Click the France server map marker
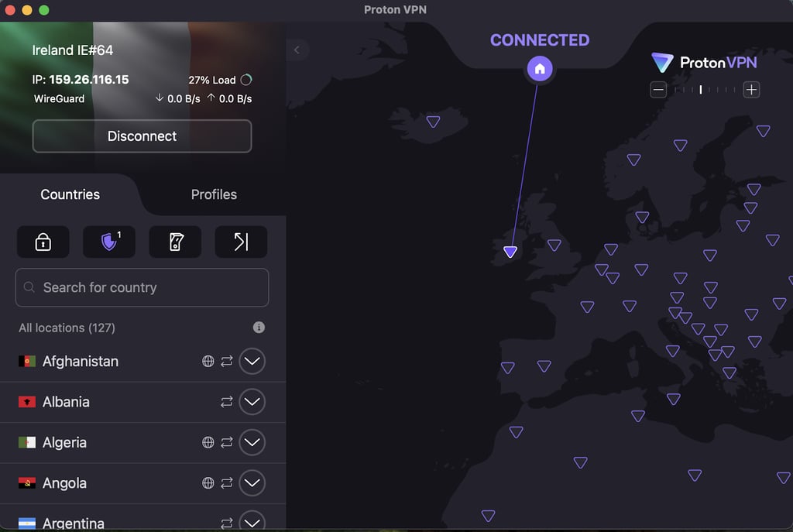Viewport: 793px width, 532px height. pyautogui.click(x=587, y=307)
